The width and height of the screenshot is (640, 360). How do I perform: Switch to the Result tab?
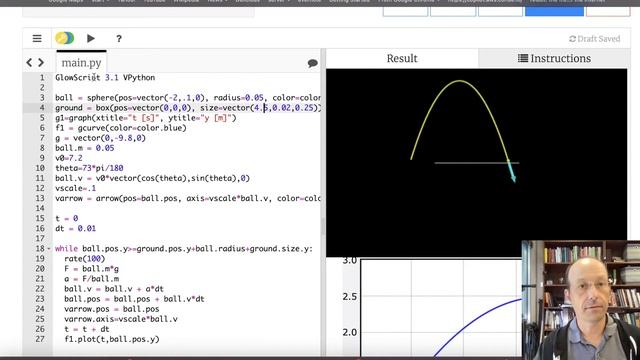coord(402,58)
